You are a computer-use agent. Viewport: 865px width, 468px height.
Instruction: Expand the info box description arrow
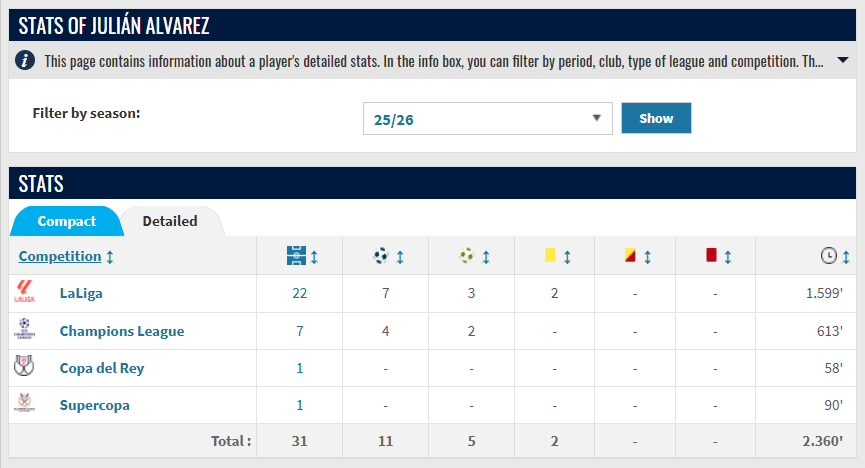pos(842,60)
